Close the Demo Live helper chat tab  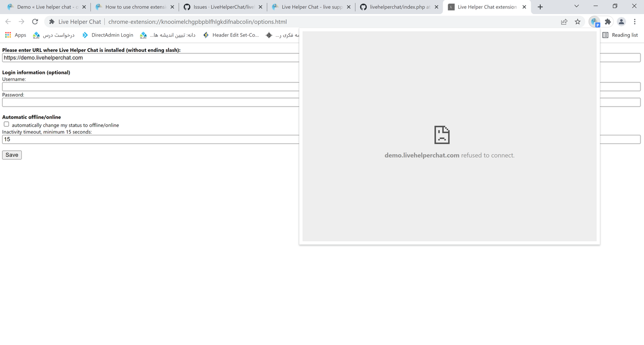coord(84,7)
